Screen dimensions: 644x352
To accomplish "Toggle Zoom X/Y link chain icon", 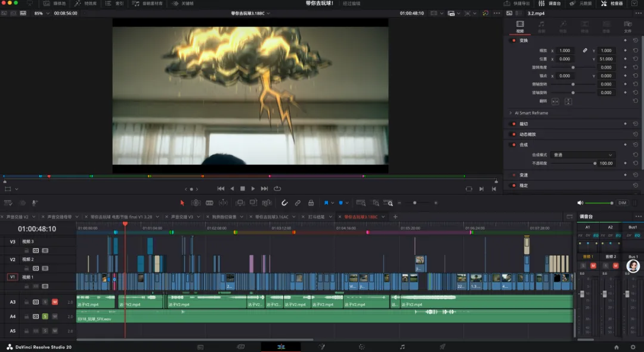I will tap(585, 51).
